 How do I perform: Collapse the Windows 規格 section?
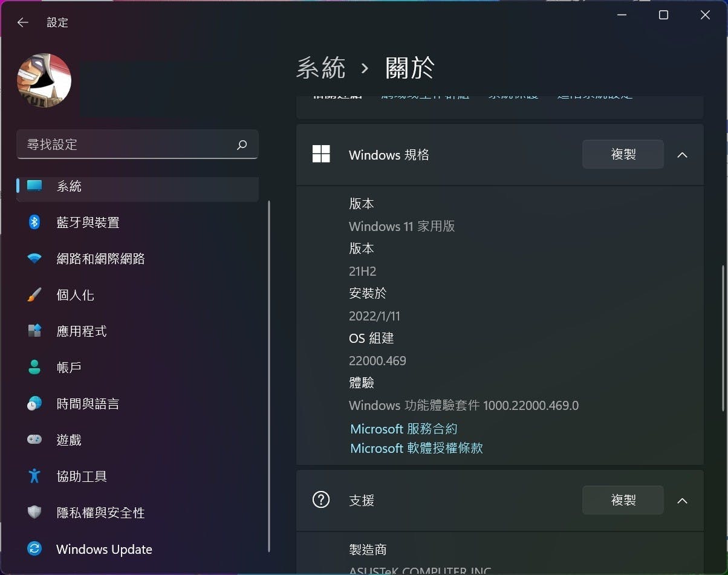click(682, 155)
